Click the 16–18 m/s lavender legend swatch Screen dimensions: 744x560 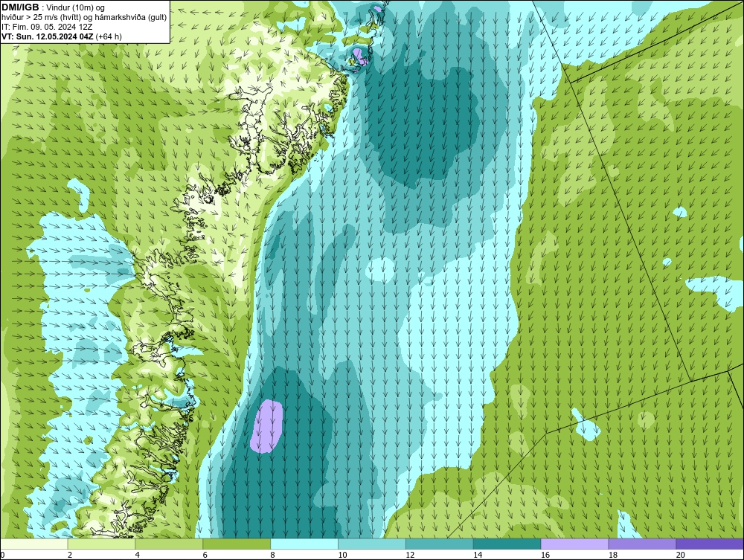coord(574,544)
